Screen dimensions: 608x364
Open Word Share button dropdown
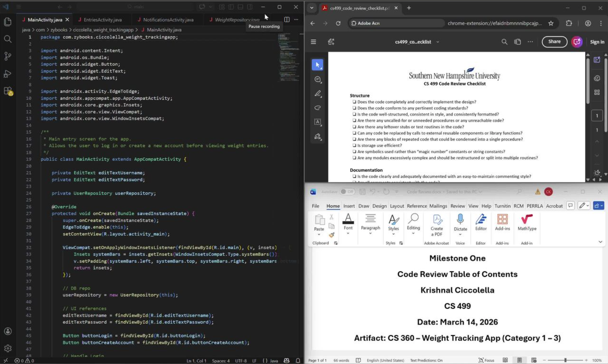point(598,206)
